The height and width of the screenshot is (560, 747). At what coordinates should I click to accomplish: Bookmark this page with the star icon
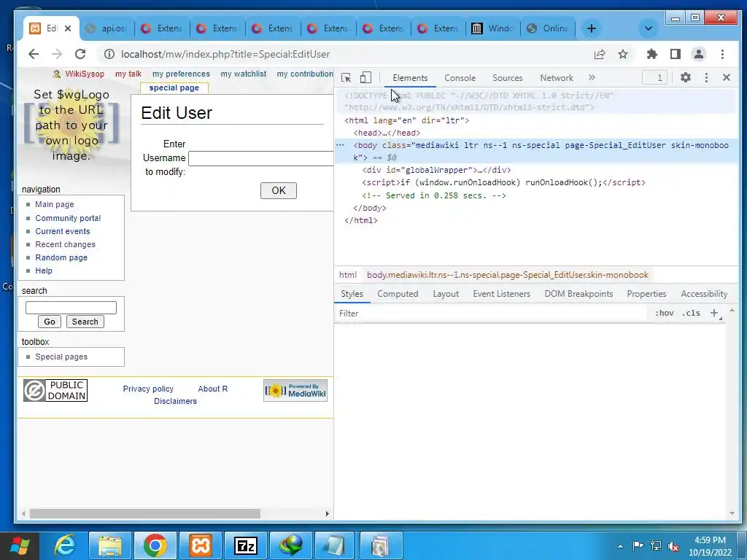(623, 54)
